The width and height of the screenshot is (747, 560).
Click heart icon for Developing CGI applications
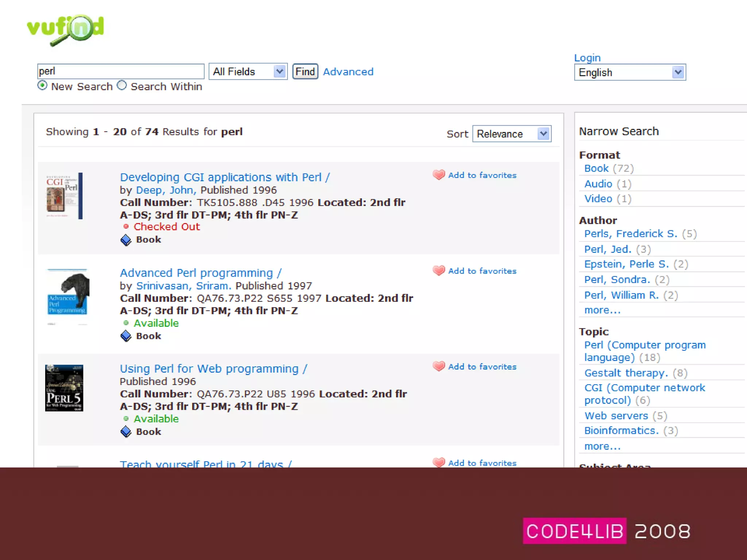[439, 175]
